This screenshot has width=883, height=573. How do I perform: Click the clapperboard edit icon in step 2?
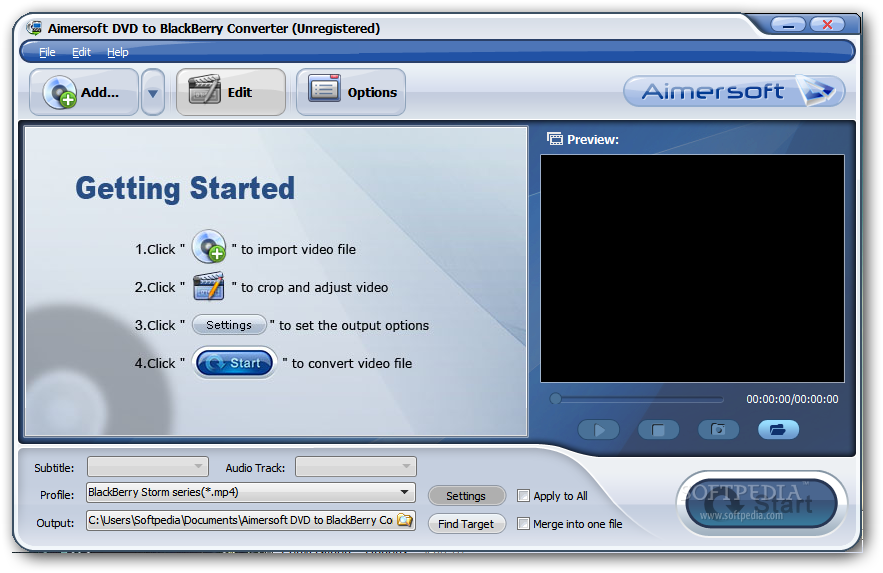(x=208, y=286)
